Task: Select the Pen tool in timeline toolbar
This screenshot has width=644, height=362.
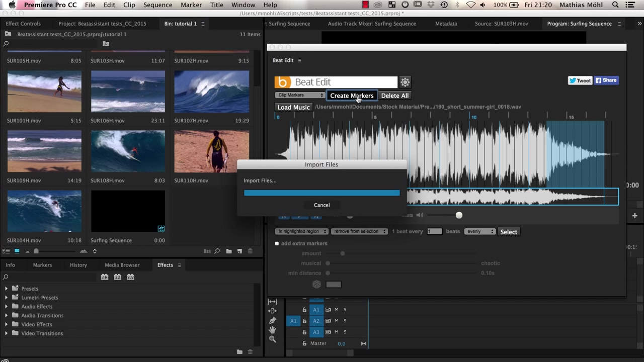Action: [272, 321]
